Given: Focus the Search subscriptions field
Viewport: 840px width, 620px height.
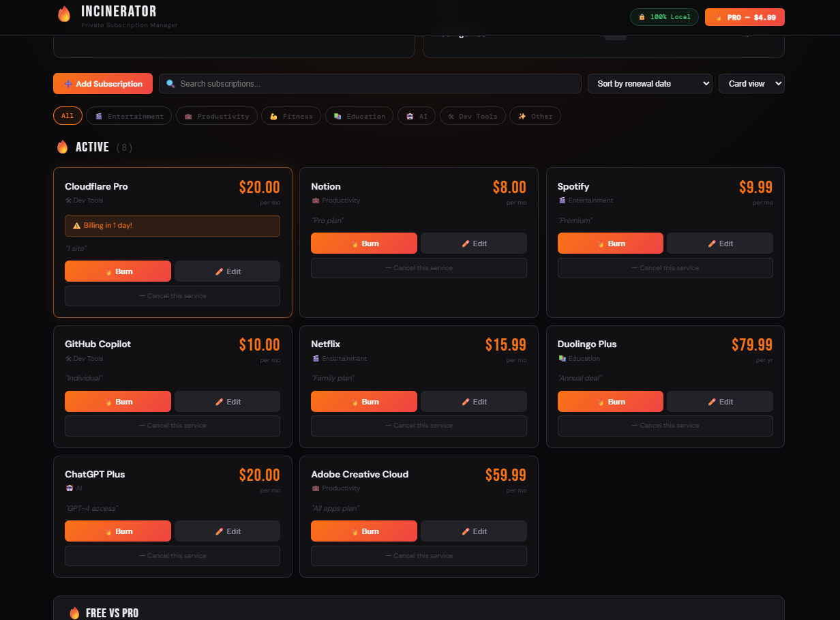Looking at the screenshot, I should pos(370,84).
